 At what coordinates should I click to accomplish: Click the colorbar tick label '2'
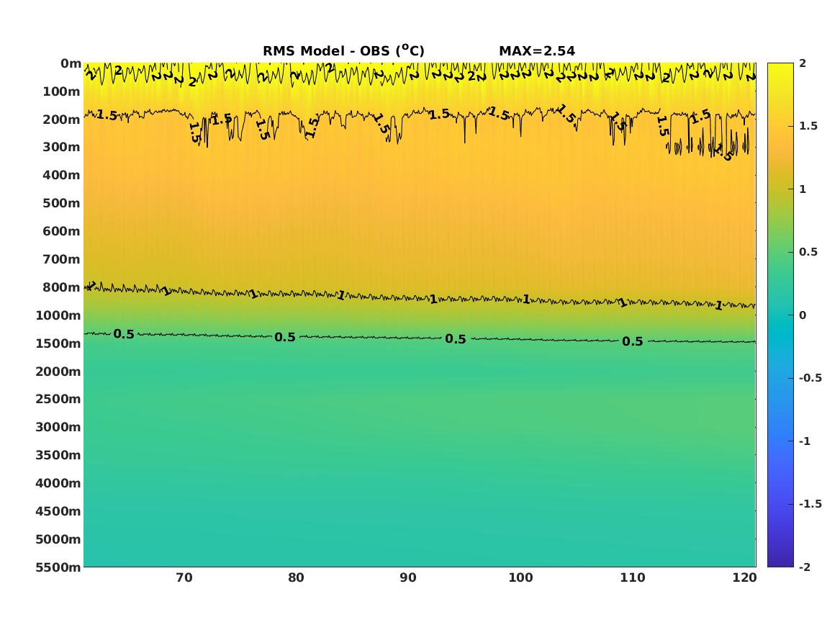click(803, 63)
